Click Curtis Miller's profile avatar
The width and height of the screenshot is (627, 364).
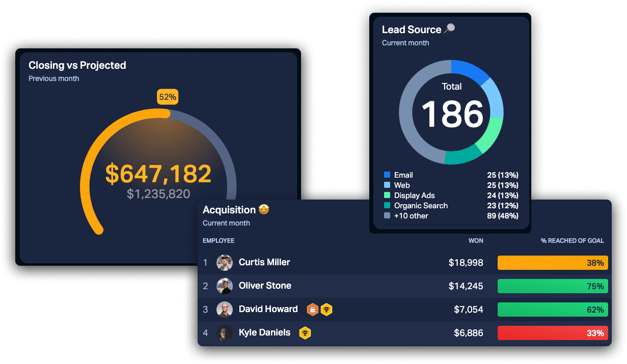pyautogui.click(x=225, y=263)
